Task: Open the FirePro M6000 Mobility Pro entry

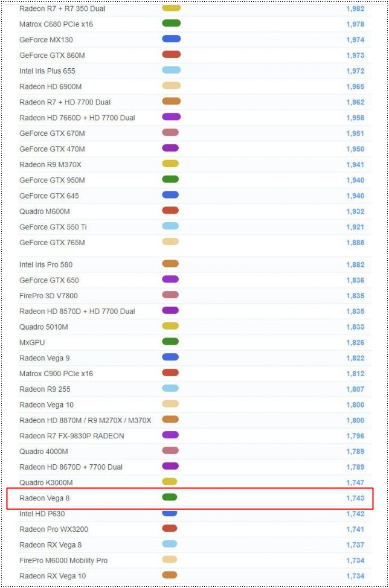Action: (63, 561)
